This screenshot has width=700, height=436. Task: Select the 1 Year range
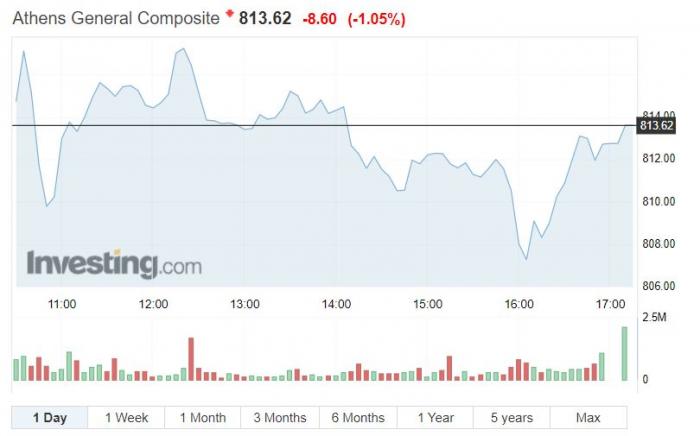click(435, 417)
